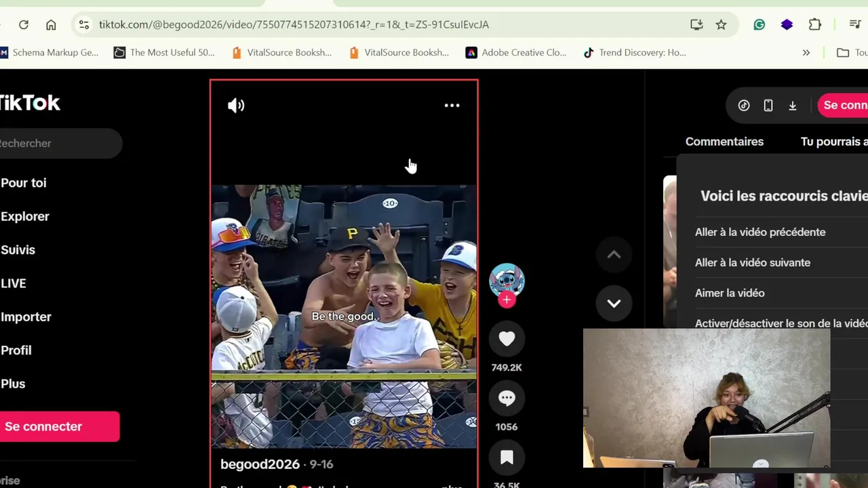Screen dimensions: 868x488
Task: Open LIVE in sidebar
Action: click(14, 283)
